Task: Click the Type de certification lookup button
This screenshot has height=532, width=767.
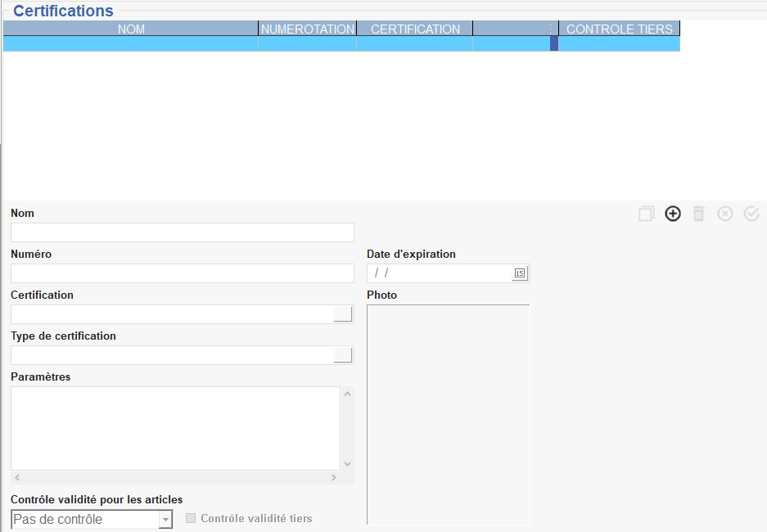Action: point(343,355)
